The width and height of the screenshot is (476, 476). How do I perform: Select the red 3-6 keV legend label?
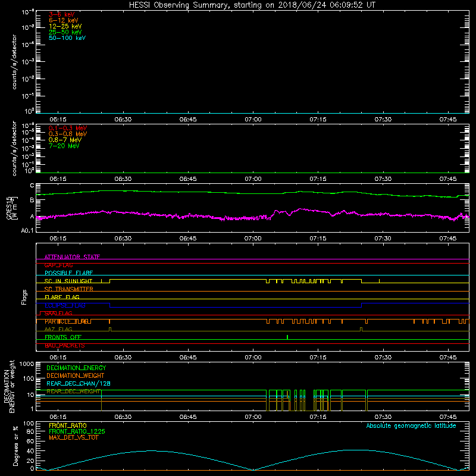pos(62,14)
